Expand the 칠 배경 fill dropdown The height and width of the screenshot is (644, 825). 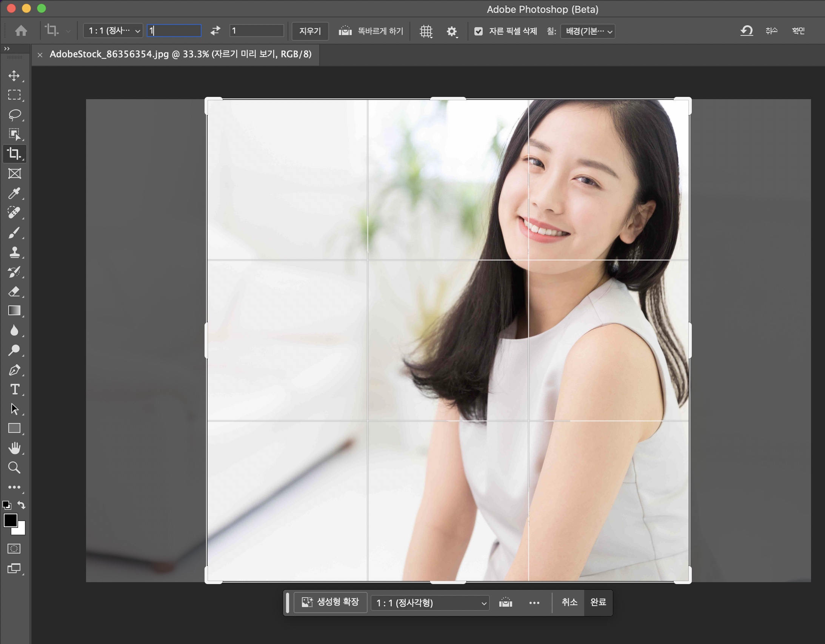coord(587,31)
